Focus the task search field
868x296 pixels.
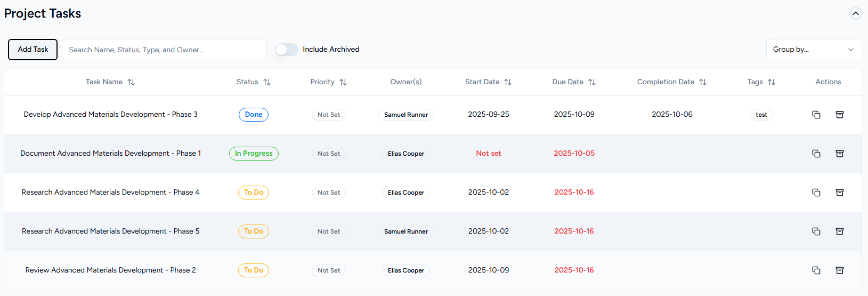click(164, 50)
